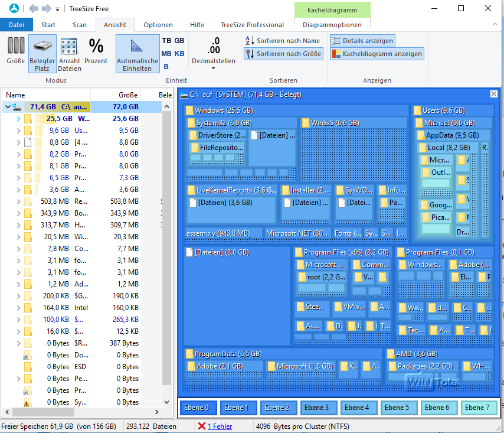This screenshot has width=504, height=433.
Task: Enable Automatische Einheiten
Action: click(137, 53)
